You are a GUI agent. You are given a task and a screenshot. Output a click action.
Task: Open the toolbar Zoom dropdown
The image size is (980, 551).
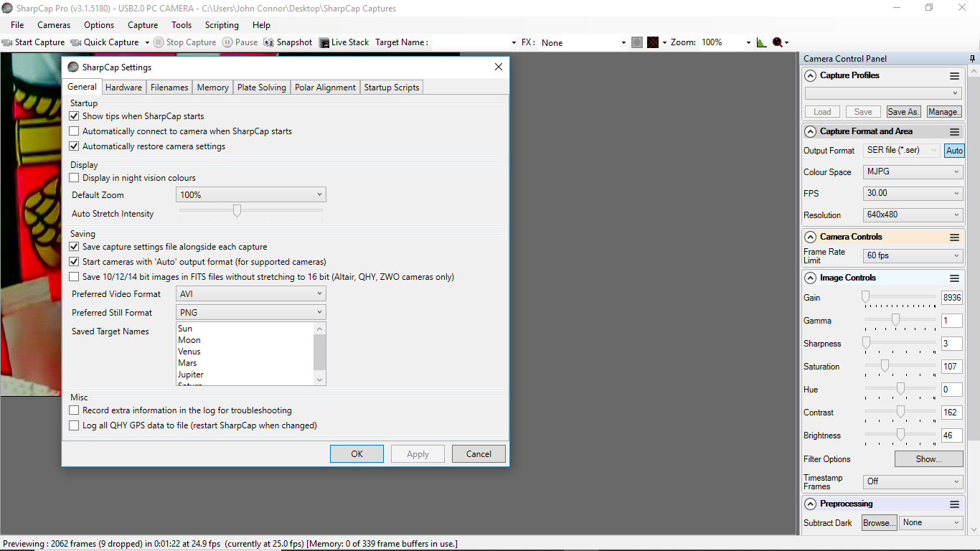[725, 42]
